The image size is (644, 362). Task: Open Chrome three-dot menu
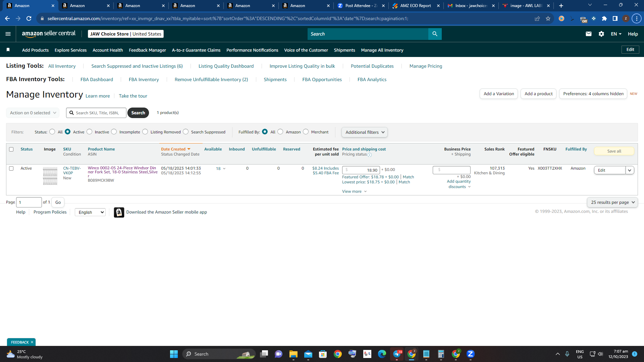click(x=636, y=18)
